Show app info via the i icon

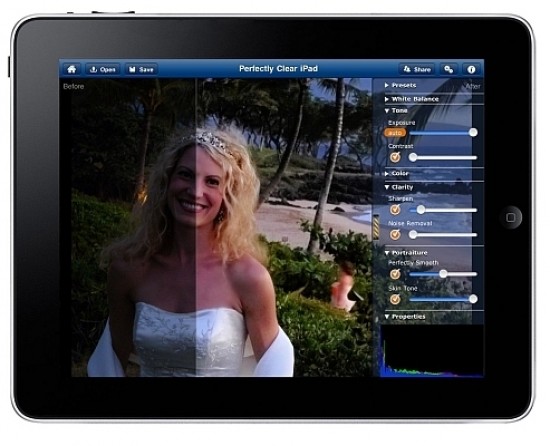471,69
